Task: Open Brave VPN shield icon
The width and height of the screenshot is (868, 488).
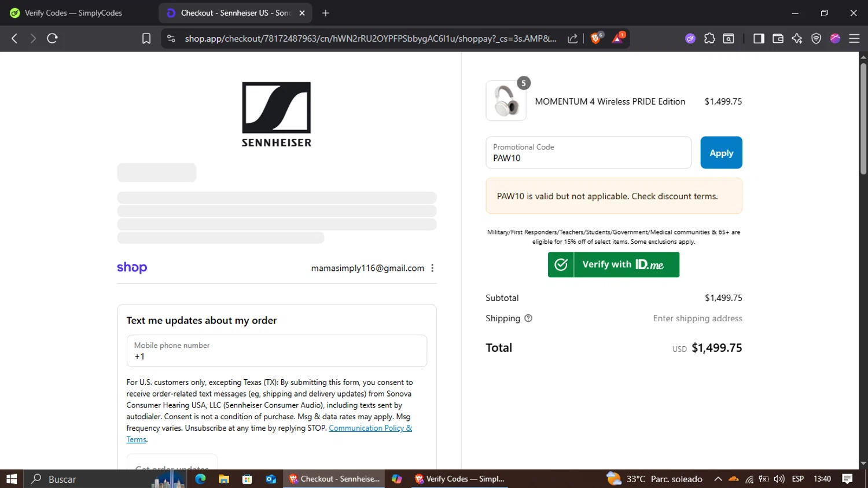Action: (816, 38)
